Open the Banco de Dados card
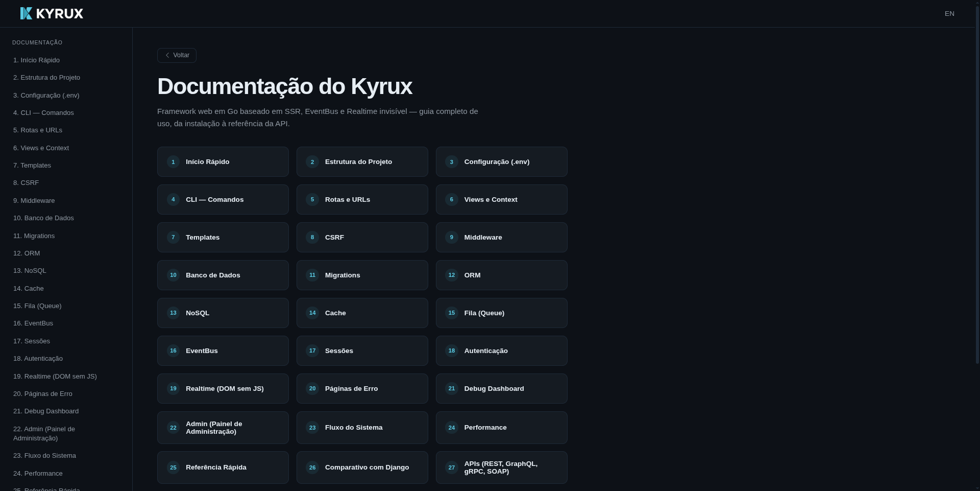Image resolution: width=980 pixels, height=491 pixels. (223, 275)
